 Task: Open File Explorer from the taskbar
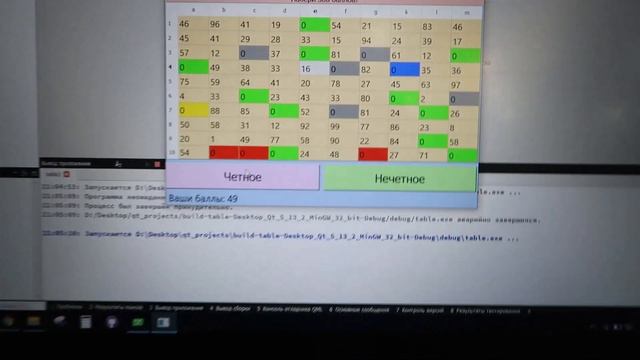tap(33, 322)
